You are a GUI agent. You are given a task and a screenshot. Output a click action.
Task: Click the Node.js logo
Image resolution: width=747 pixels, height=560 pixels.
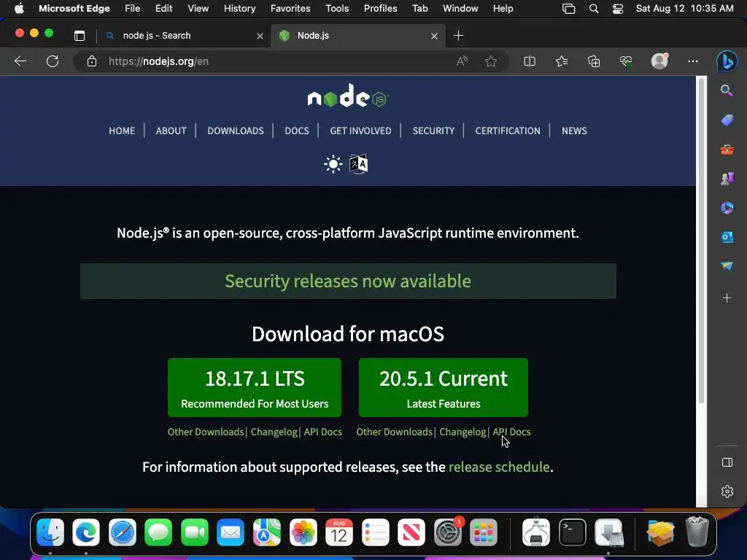click(348, 96)
